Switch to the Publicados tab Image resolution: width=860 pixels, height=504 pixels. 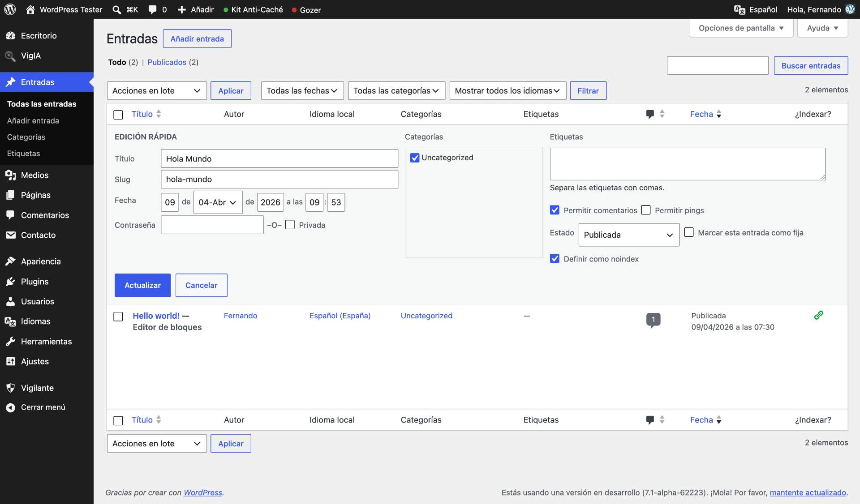pos(167,62)
